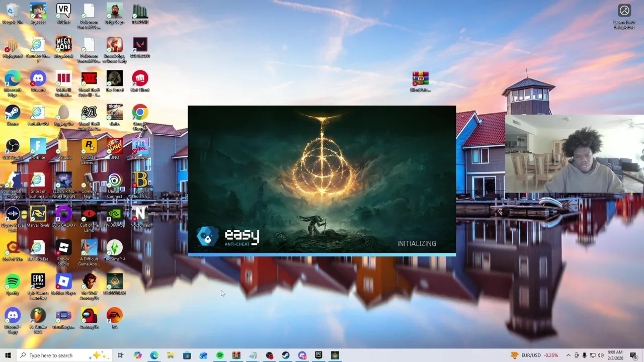Viewport: 644px width, 362px height.
Task: Open the Egging On desktop icon
Action: pyautogui.click(x=63, y=115)
